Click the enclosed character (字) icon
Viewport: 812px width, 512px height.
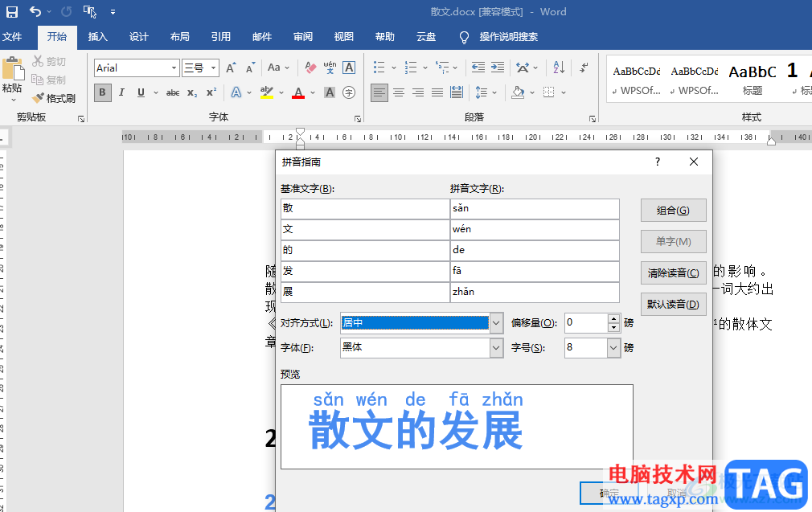[349, 92]
